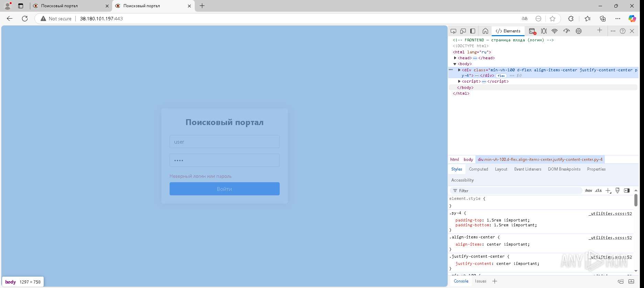Open the Console drawer tab
The width and height of the screenshot is (644, 288).
click(x=461, y=281)
